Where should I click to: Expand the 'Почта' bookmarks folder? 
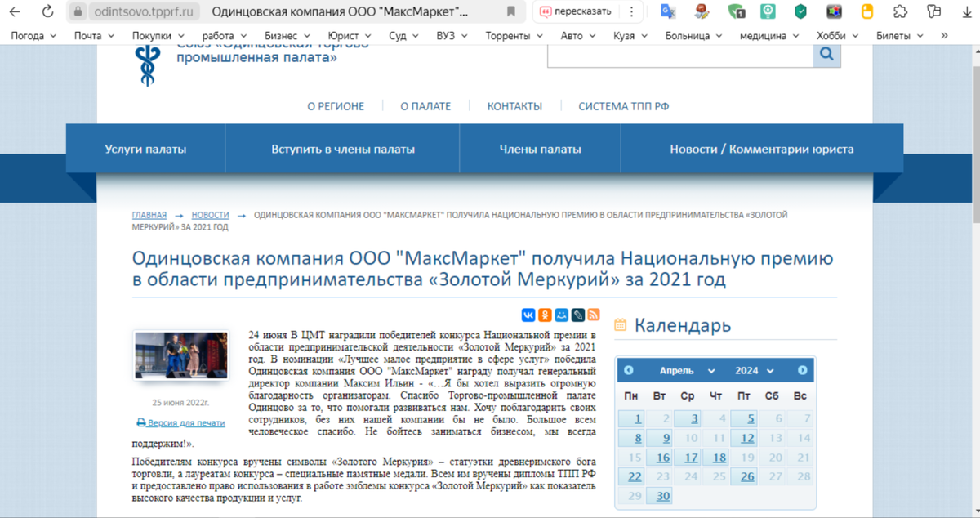(94, 36)
